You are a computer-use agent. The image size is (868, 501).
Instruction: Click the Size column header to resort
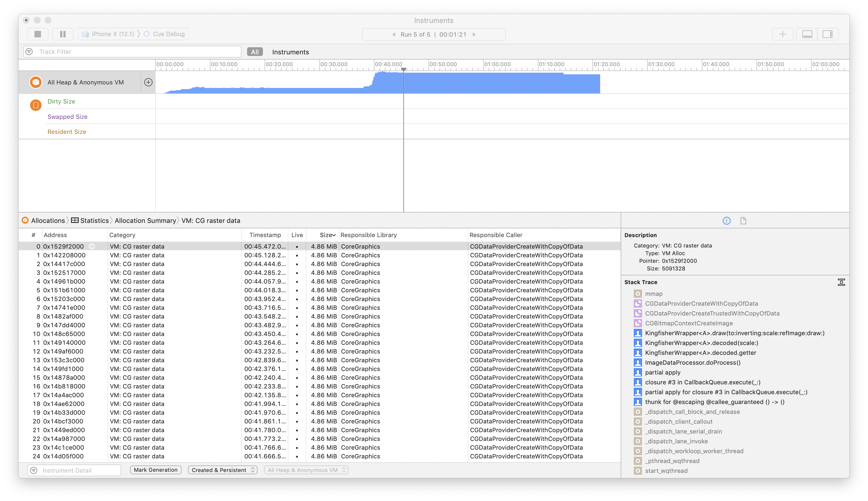coord(327,235)
